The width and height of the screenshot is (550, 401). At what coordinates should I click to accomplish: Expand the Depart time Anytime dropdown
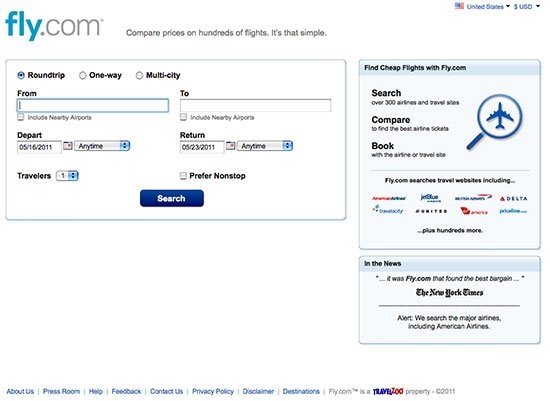click(x=102, y=146)
